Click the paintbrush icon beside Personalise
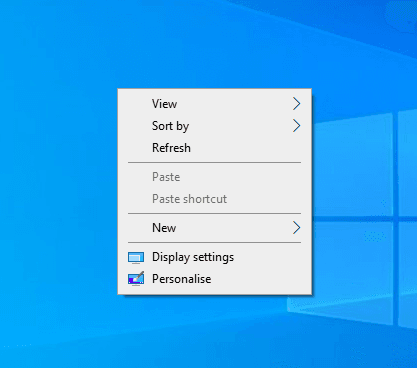The width and height of the screenshot is (417, 368). click(x=136, y=279)
